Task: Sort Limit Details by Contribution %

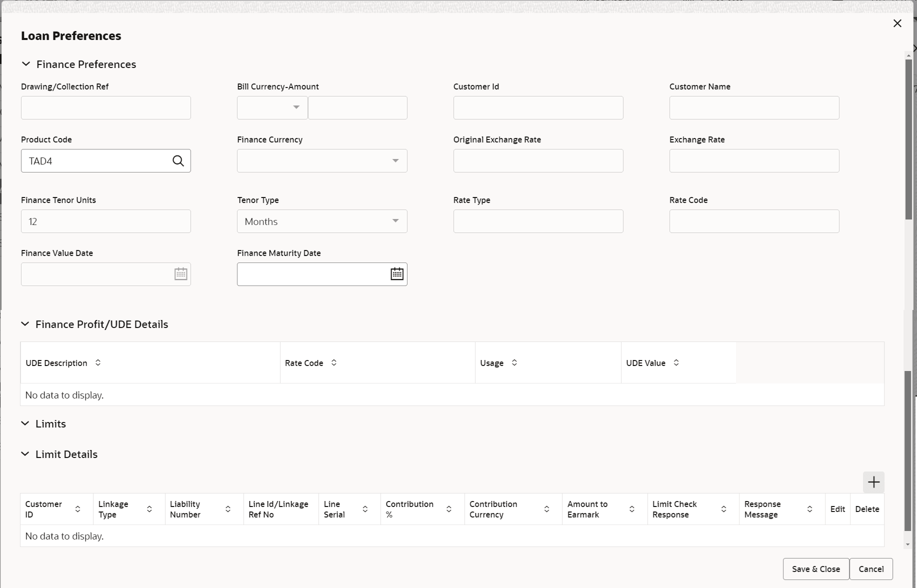Action: coord(449,509)
